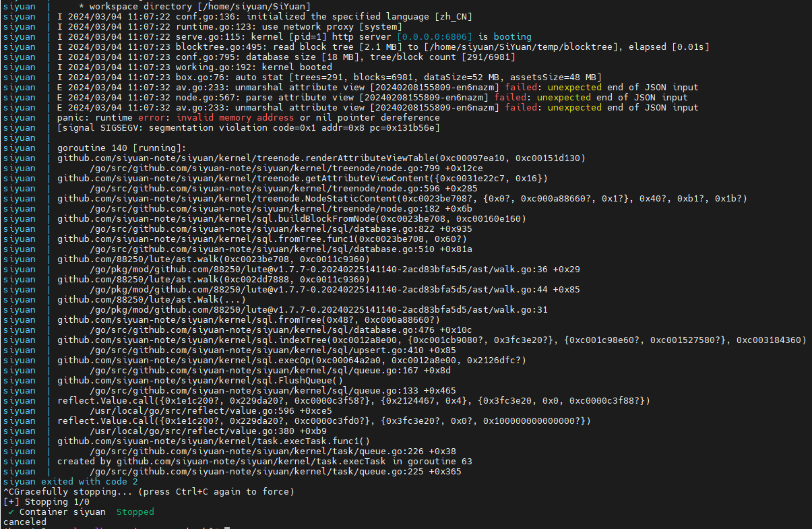The width and height of the screenshot is (812, 529).
Task: Select the sql.buildBlockFromNode stack frame
Action: (x=291, y=218)
